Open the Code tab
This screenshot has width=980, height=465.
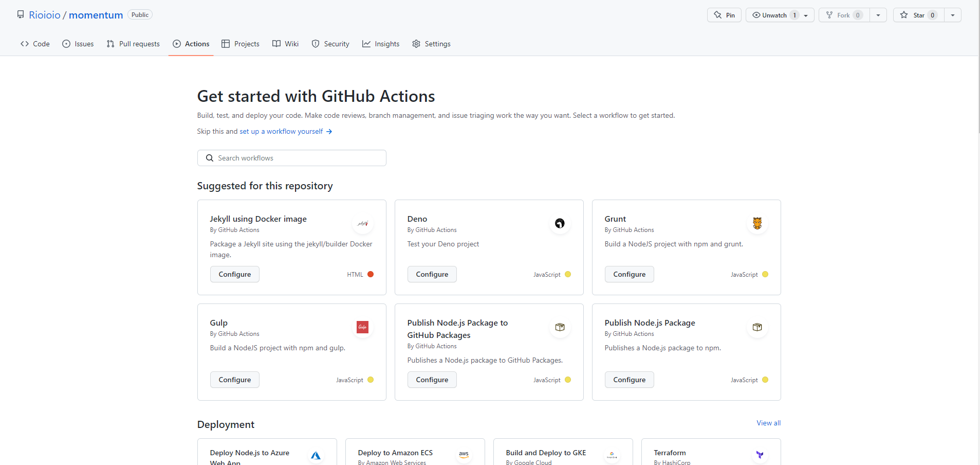(x=35, y=44)
